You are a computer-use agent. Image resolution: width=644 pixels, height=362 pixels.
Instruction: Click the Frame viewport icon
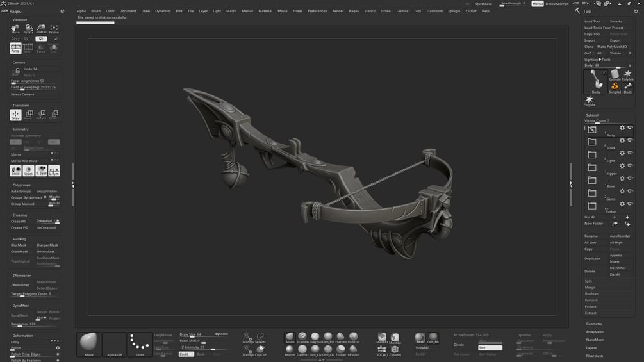point(54,29)
